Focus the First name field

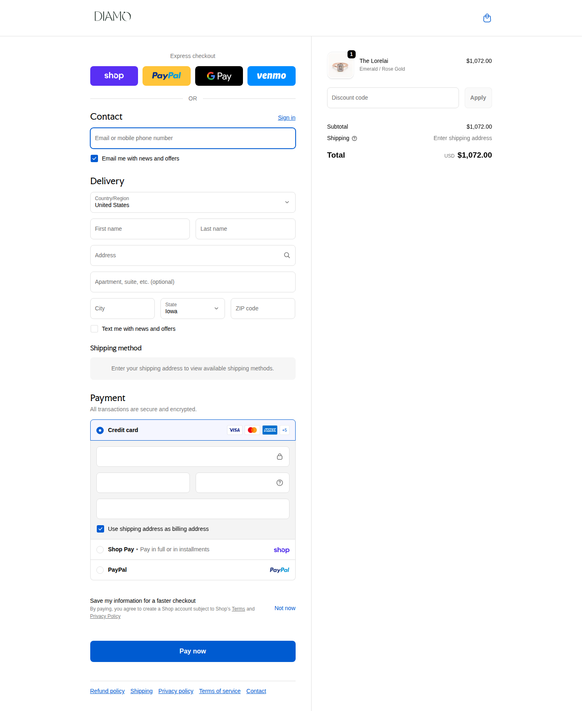(x=140, y=229)
